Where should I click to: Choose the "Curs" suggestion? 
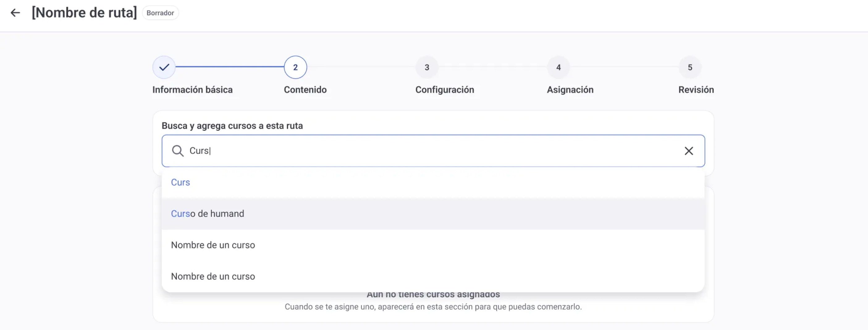181,182
